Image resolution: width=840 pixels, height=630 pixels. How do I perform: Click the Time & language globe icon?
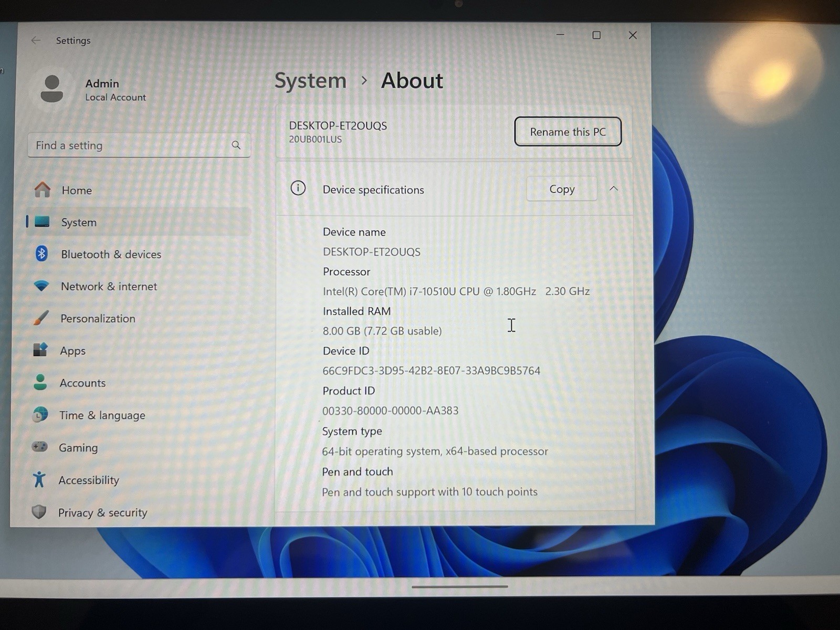coord(40,415)
